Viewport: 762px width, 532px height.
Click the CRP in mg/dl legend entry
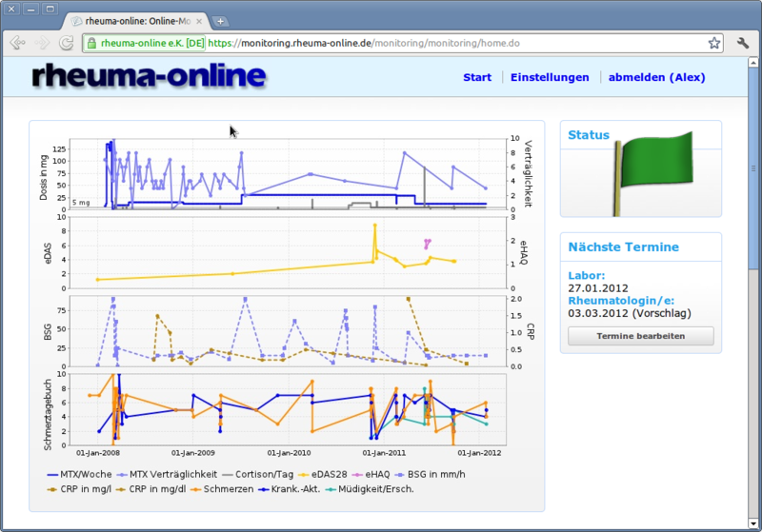pyautogui.click(x=150, y=489)
